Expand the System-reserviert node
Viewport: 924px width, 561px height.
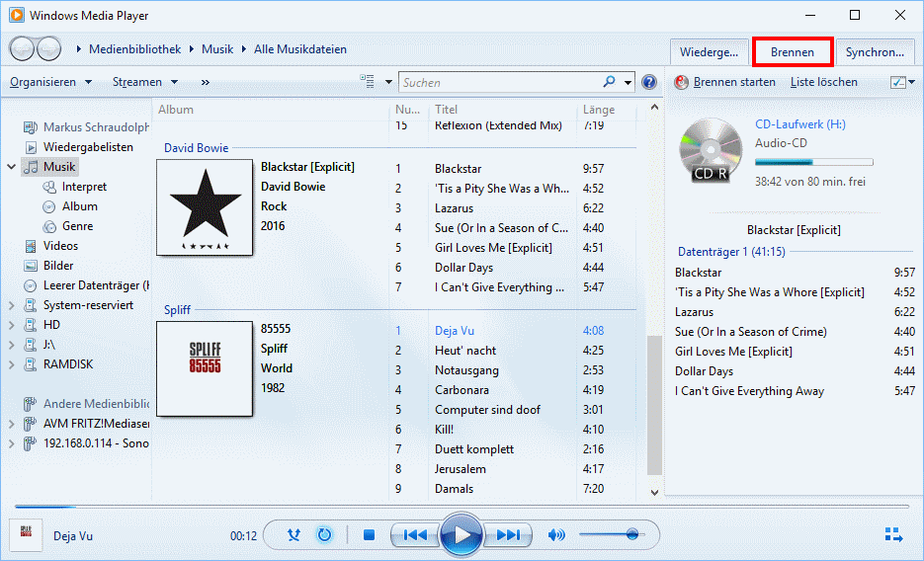point(11,305)
